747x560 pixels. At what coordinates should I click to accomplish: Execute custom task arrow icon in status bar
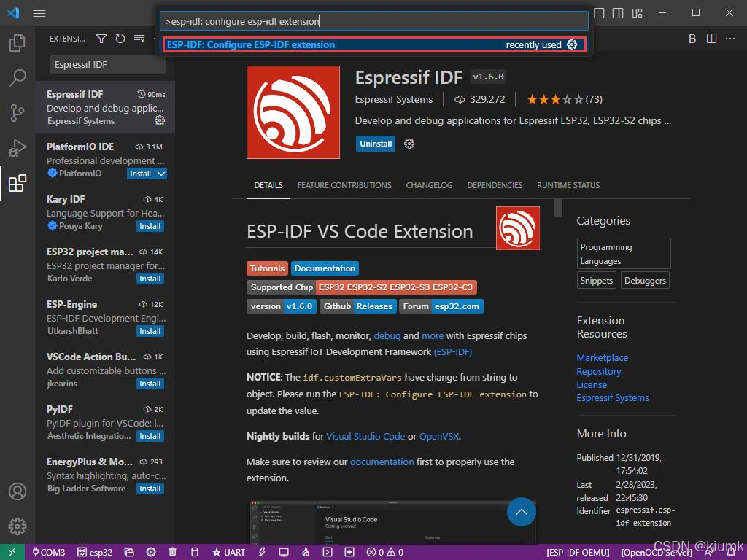[349, 553]
